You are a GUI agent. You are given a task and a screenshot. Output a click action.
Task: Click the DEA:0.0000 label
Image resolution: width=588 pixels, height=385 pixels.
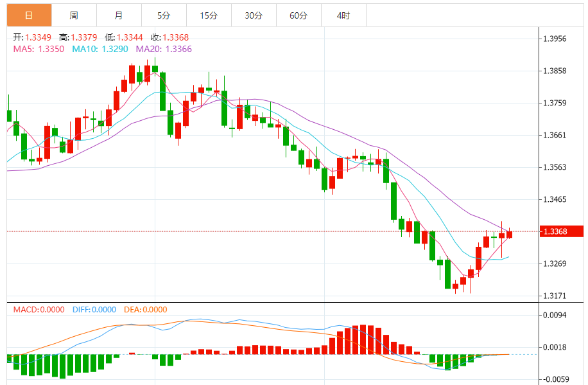coord(146,310)
